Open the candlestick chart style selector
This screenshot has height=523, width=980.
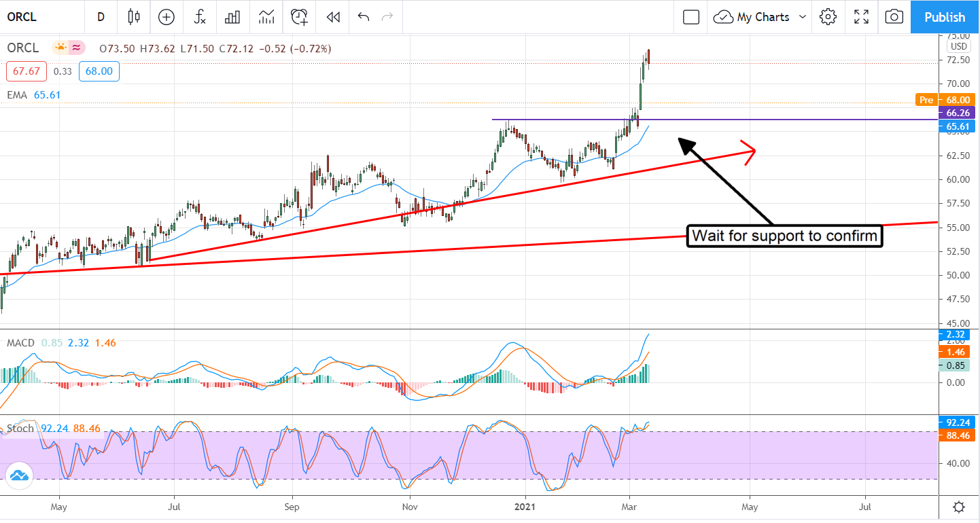(134, 17)
